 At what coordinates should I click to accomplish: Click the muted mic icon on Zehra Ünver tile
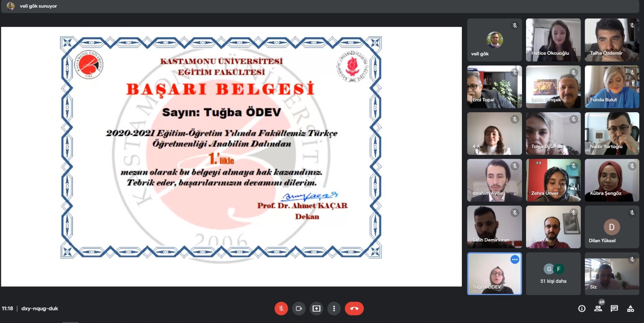click(x=573, y=166)
